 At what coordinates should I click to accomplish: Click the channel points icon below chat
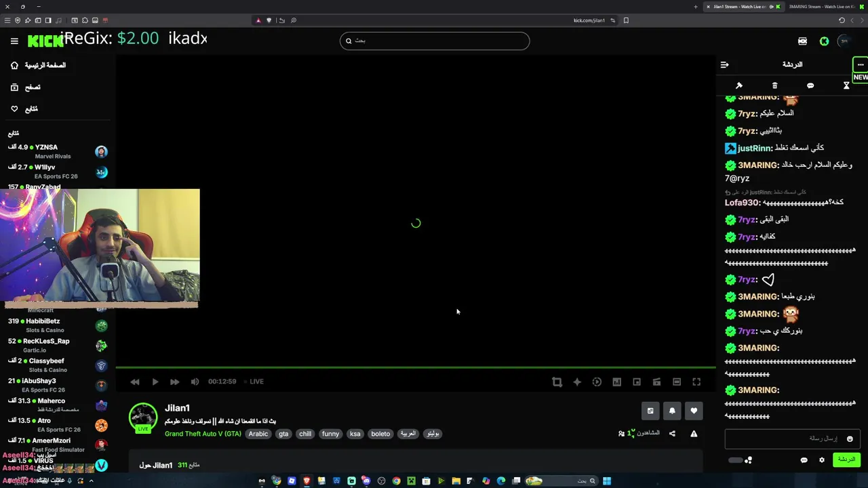pyautogui.click(x=748, y=460)
